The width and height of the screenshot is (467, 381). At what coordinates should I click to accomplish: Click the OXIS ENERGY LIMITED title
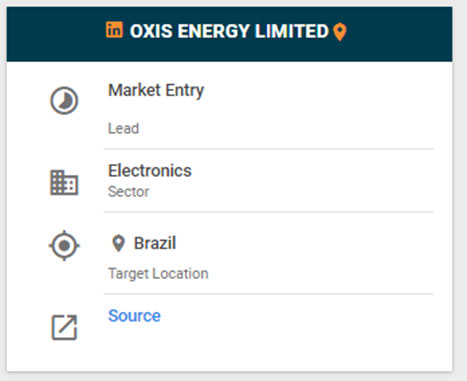pos(229,31)
